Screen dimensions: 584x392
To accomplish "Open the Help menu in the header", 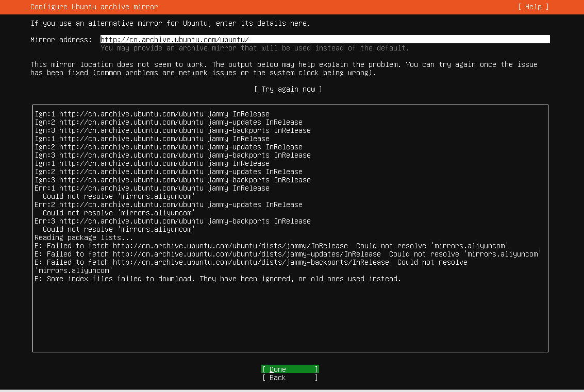I will [x=533, y=7].
